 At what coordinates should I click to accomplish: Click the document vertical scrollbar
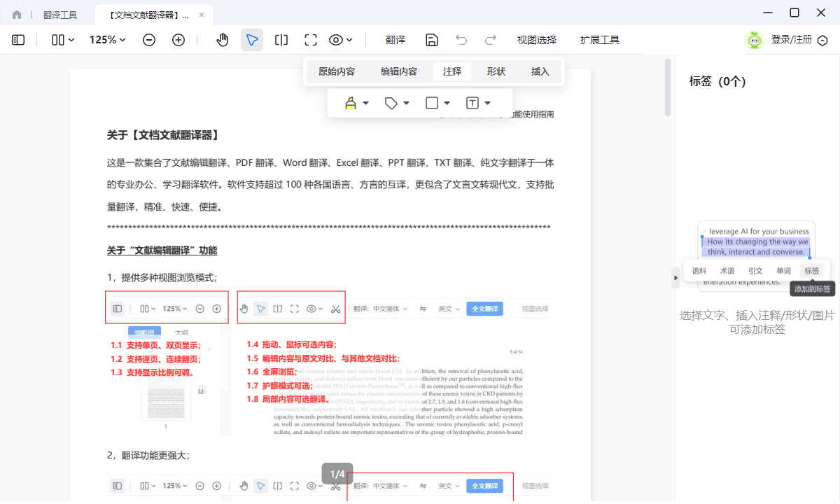pyautogui.click(x=668, y=87)
